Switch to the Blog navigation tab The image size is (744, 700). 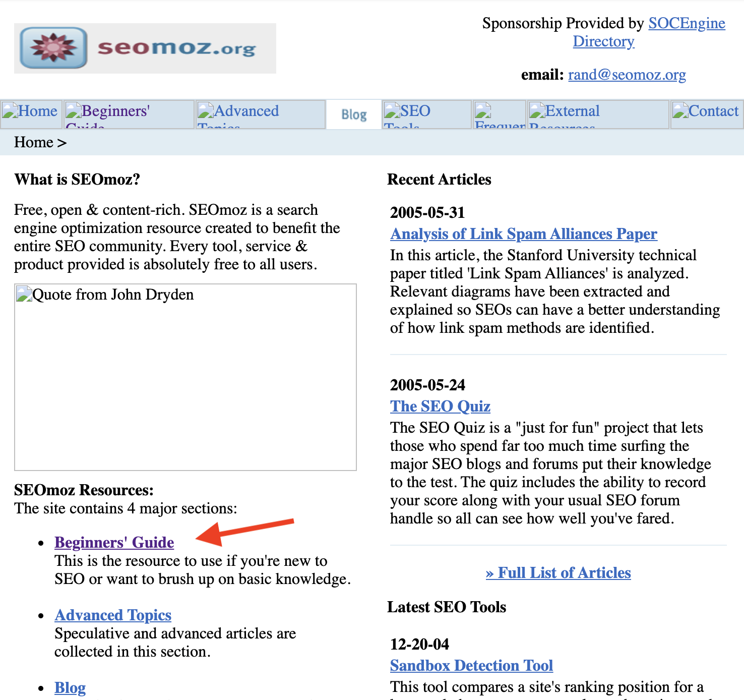(x=354, y=114)
